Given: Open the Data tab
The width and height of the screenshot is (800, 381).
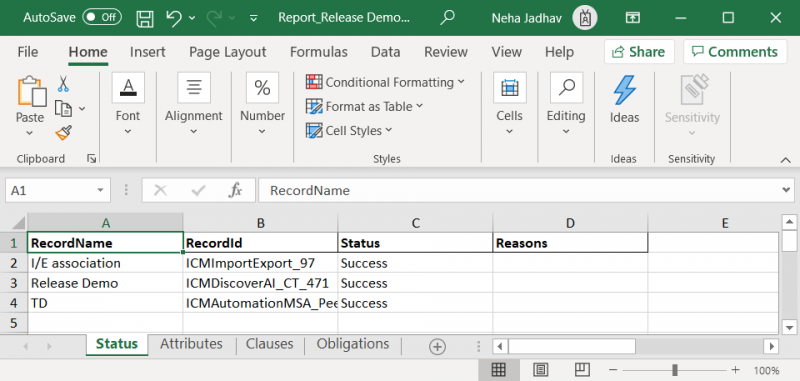Looking at the screenshot, I should click(385, 52).
